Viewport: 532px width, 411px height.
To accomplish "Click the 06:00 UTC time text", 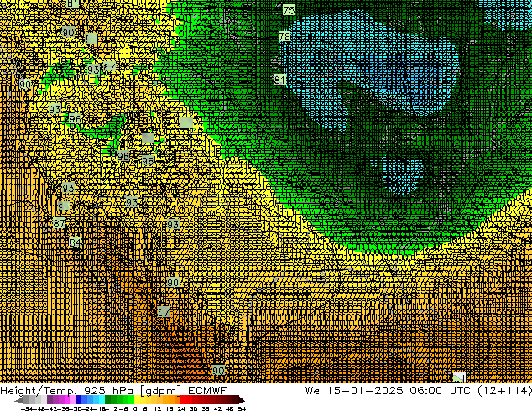I will (x=440, y=390).
